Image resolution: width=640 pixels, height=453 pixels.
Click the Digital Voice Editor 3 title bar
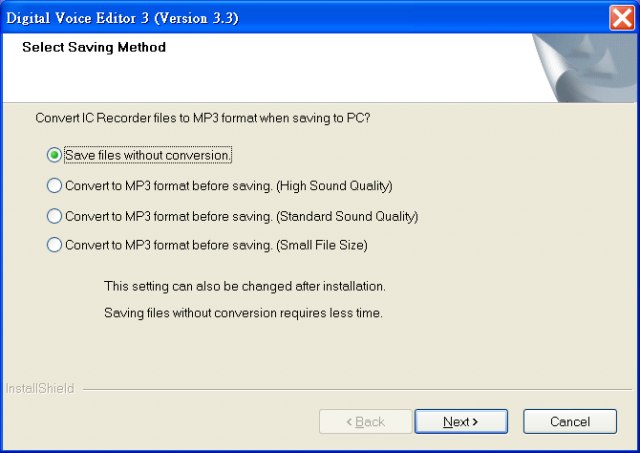point(306,18)
